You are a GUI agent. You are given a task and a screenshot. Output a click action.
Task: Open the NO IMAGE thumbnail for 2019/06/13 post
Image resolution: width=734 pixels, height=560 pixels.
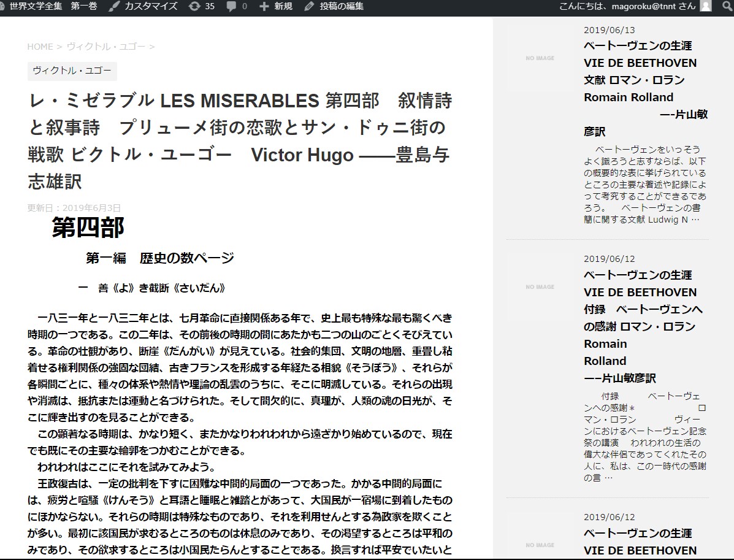click(x=540, y=58)
